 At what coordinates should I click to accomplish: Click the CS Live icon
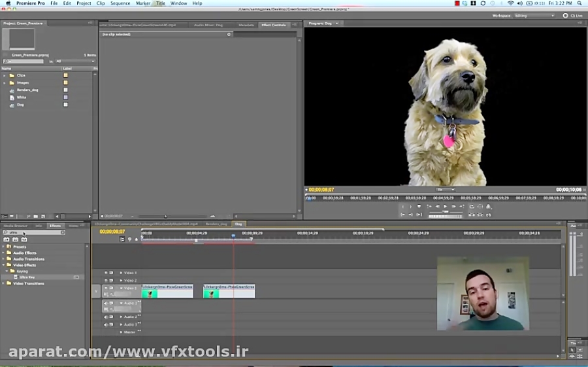point(566,16)
